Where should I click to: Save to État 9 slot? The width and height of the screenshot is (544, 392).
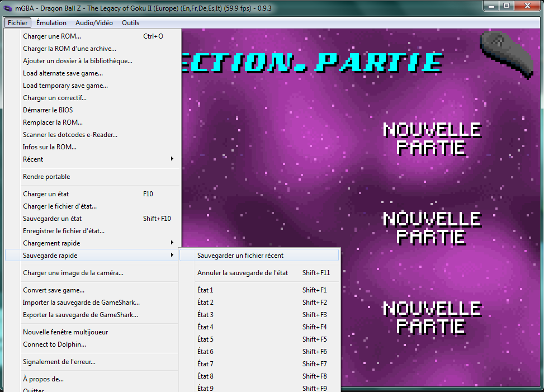coord(259,388)
